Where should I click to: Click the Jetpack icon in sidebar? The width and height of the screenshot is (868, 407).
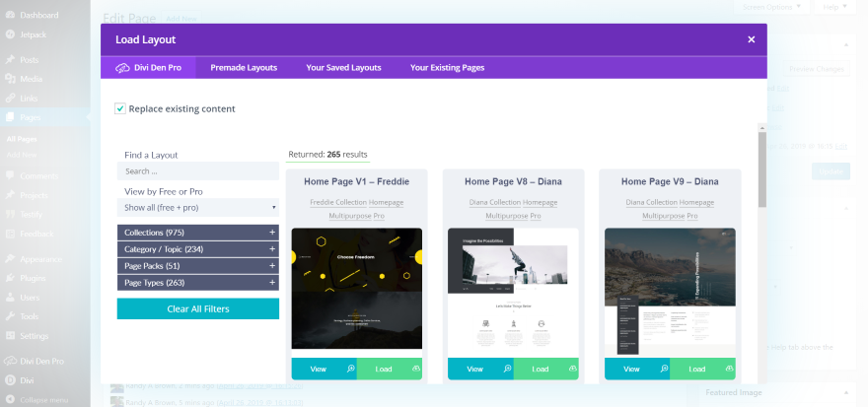coord(10,34)
